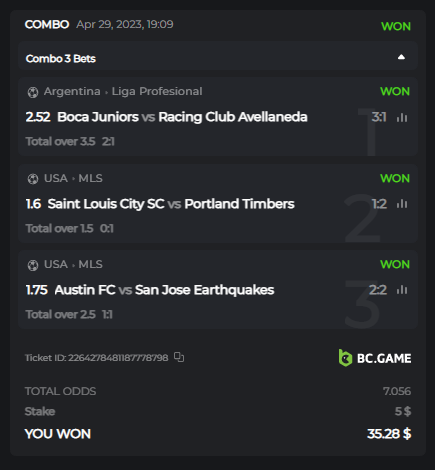Click soccer ball icon of Austin FC bet

(x=33, y=265)
